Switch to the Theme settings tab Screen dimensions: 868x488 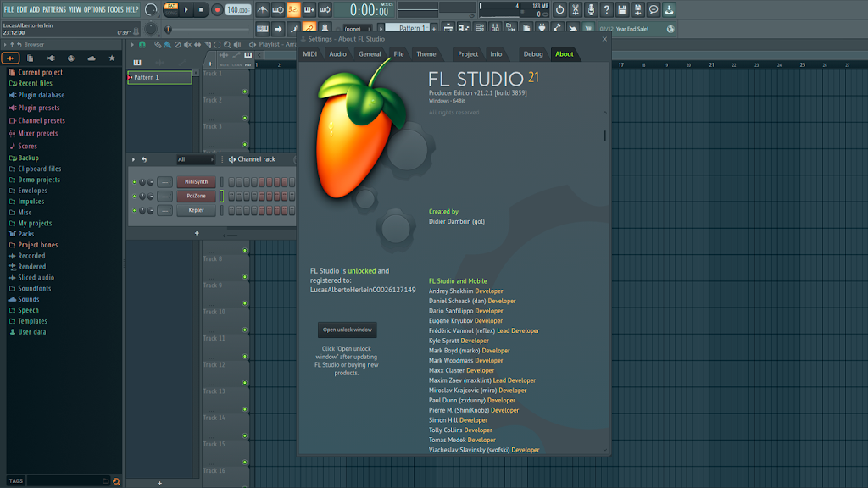pos(426,54)
